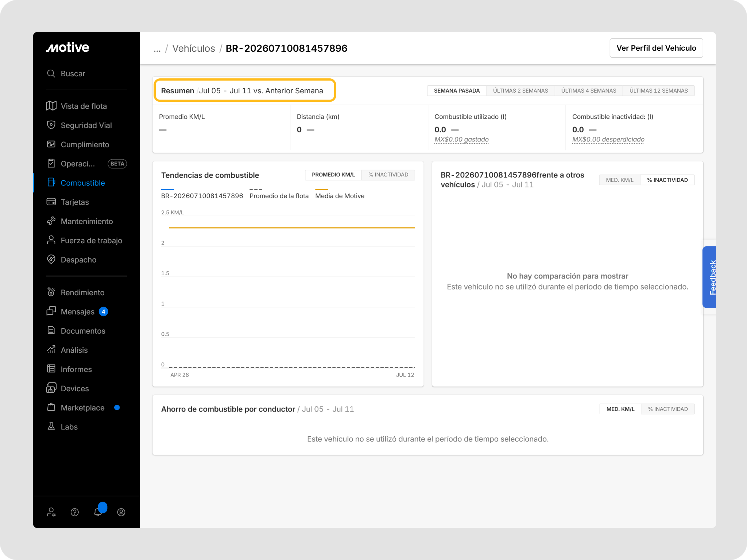Viewport: 747px width, 560px height.
Task: Open the profile account icon
Action: point(121,512)
